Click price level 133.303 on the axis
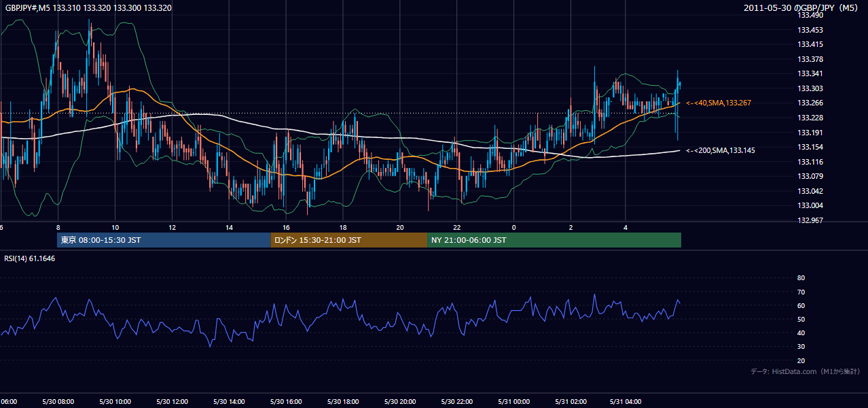The image size is (868, 408). coord(810,88)
